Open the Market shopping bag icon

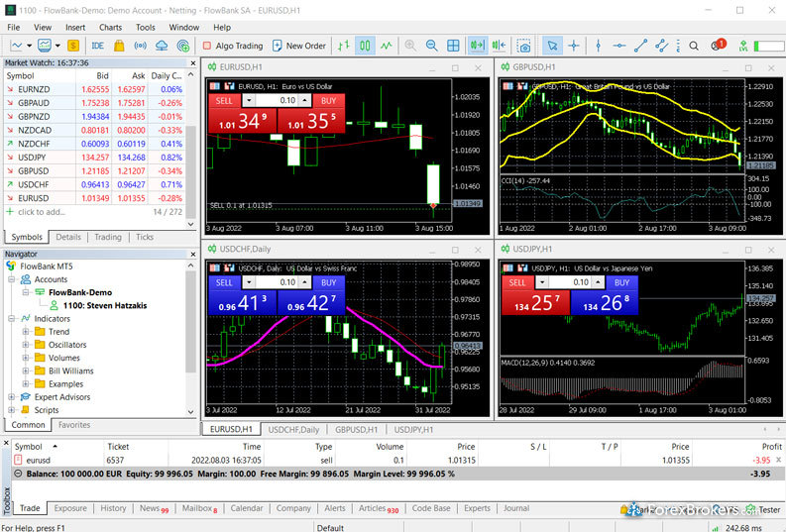pos(119,46)
